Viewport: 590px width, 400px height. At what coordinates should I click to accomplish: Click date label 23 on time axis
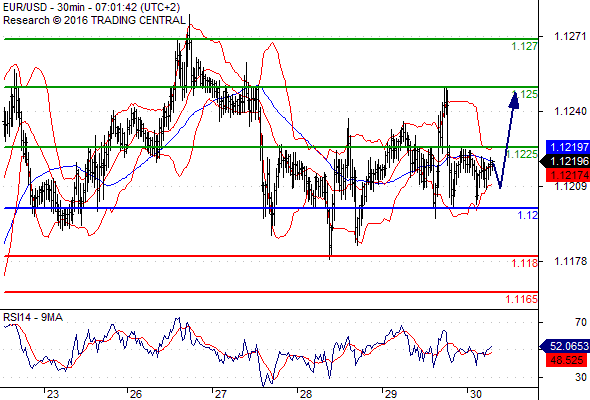(53, 394)
